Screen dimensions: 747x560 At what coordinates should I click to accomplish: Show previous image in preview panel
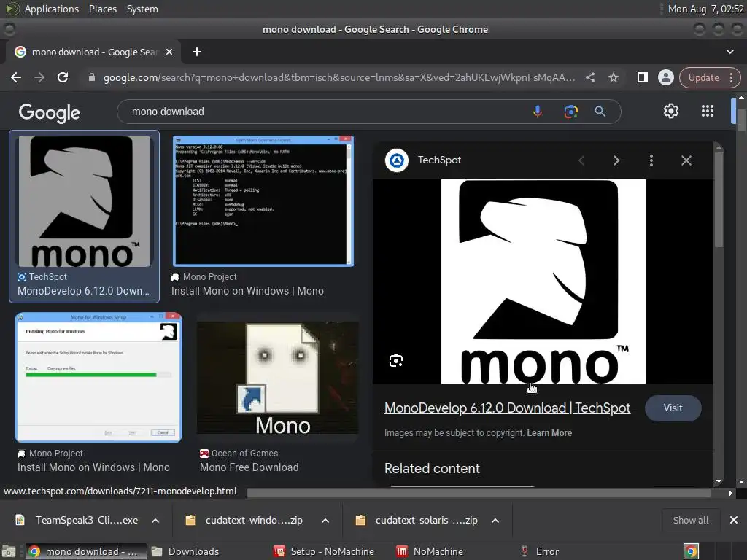pos(581,160)
